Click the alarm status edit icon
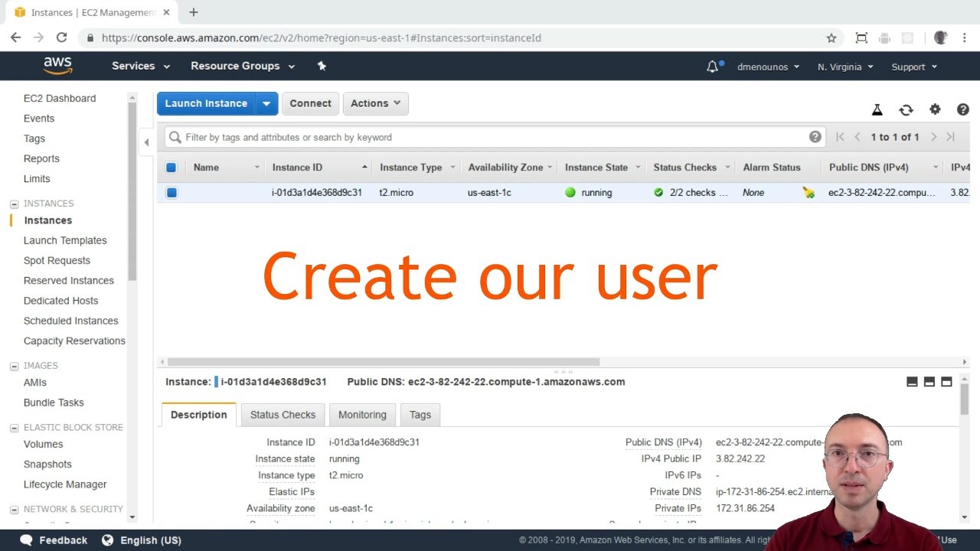Image resolution: width=980 pixels, height=551 pixels. pyautogui.click(x=808, y=193)
